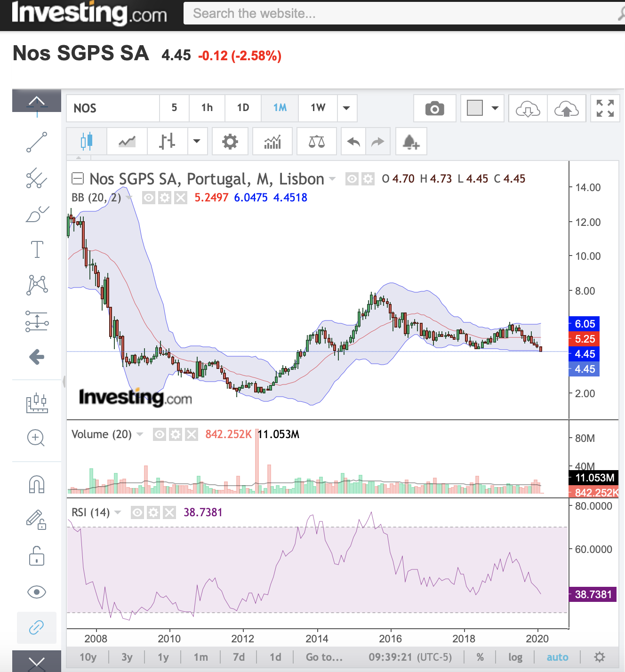Undo last chart action

pos(353,141)
